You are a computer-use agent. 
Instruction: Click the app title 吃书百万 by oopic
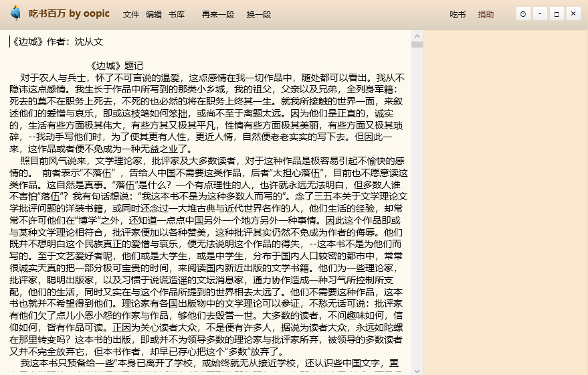[x=69, y=13]
